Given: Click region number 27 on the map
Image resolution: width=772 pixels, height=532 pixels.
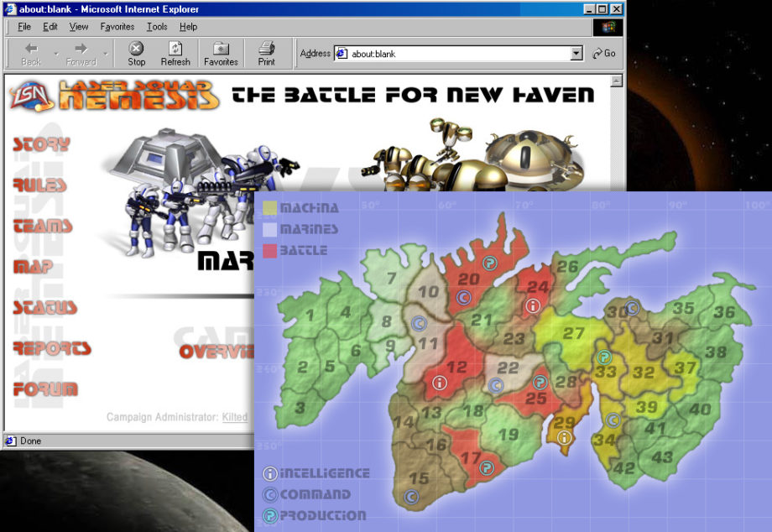Looking at the screenshot, I should [574, 333].
